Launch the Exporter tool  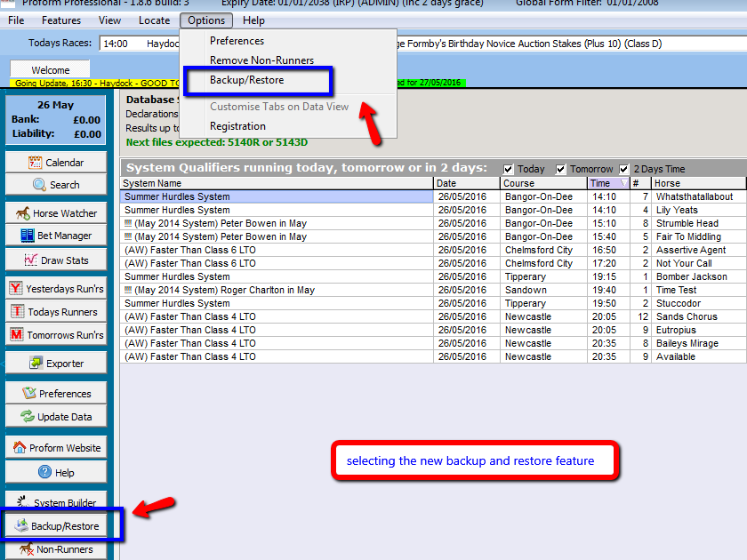click(56, 364)
